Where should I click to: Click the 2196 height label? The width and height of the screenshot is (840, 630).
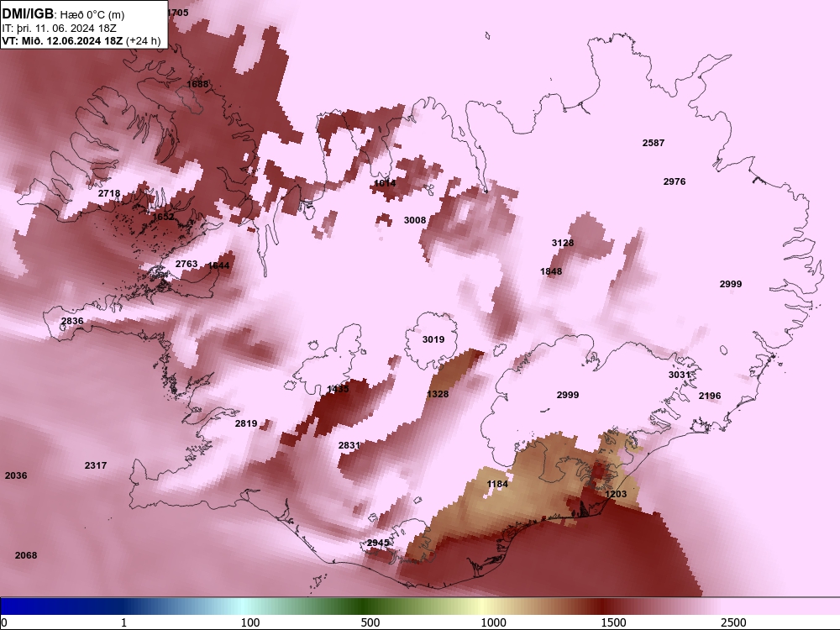coord(710,396)
